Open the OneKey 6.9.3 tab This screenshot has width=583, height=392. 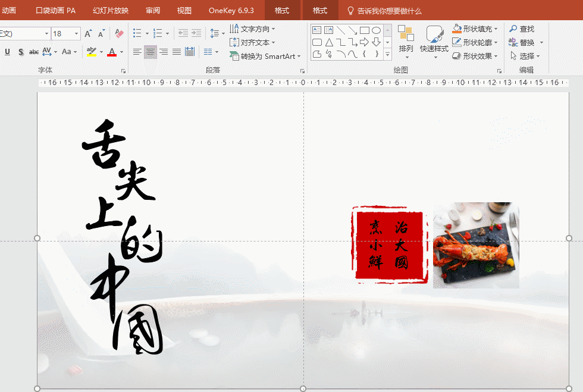(231, 11)
